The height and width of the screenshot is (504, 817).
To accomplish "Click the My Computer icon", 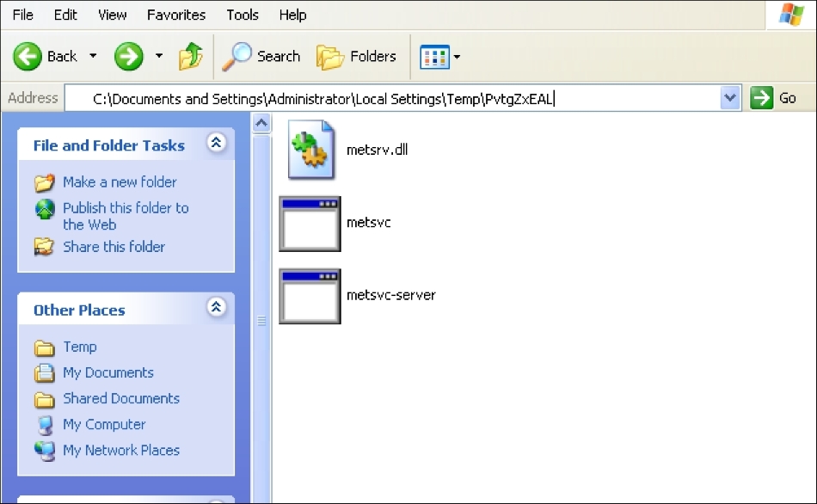I will pos(46,425).
